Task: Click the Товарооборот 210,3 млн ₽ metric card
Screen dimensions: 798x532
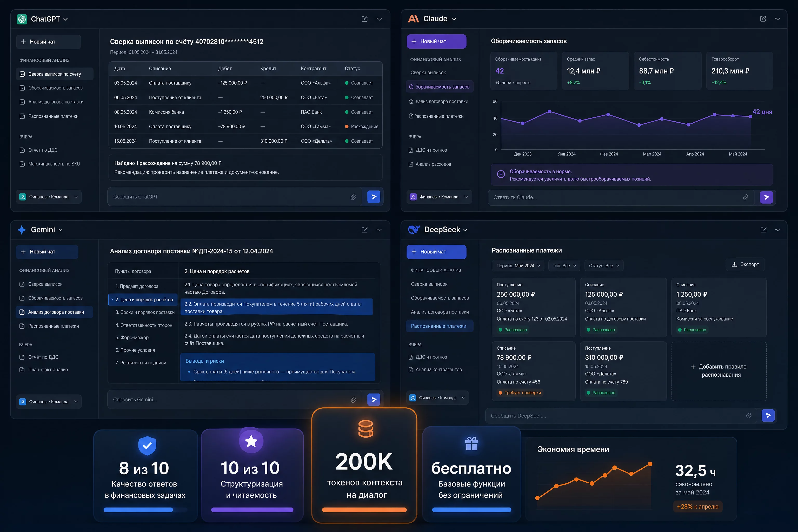Action: coord(739,71)
